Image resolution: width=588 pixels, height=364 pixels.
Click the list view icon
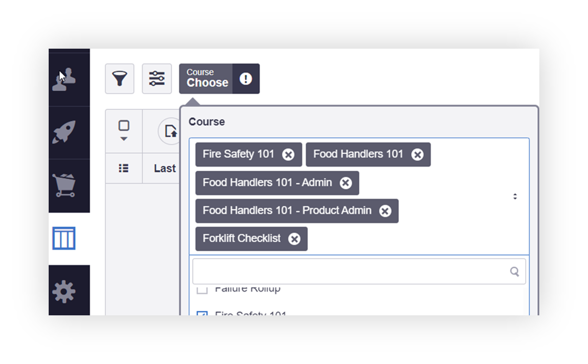click(124, 168)
